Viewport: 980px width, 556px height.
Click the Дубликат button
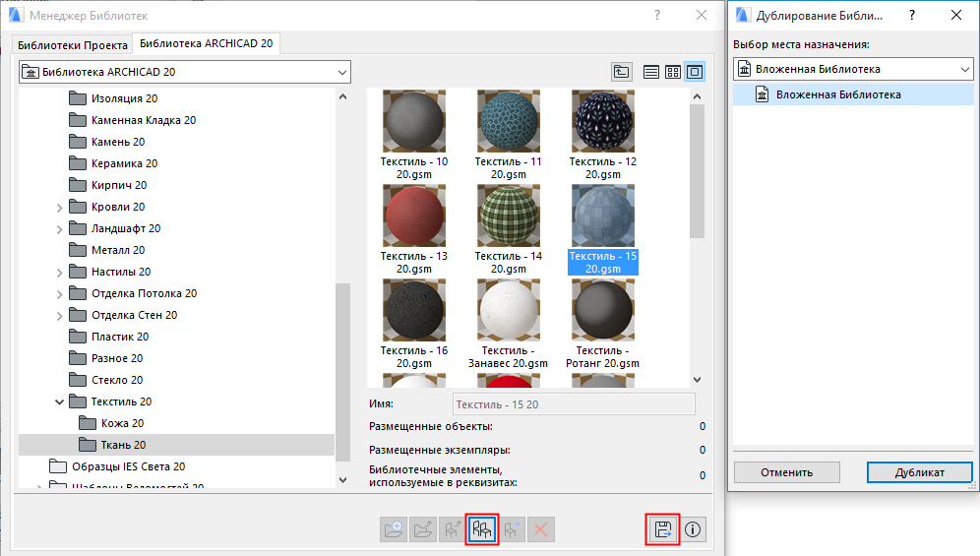click(x=919, y=472)
